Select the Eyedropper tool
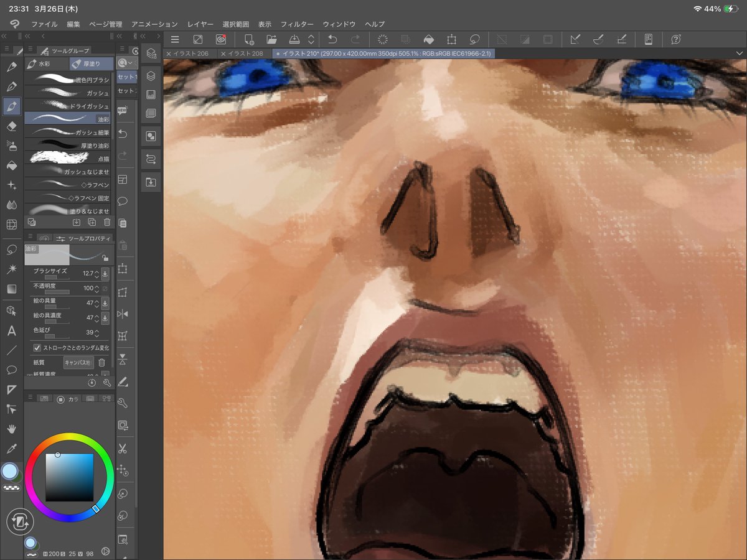747x560 pixels. pyautogui.click(x=11, y=449)
